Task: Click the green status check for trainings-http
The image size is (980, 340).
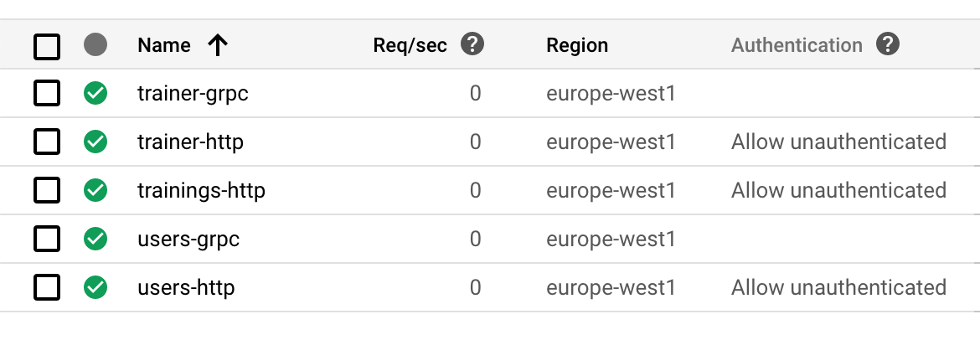Action: [95, 190]
